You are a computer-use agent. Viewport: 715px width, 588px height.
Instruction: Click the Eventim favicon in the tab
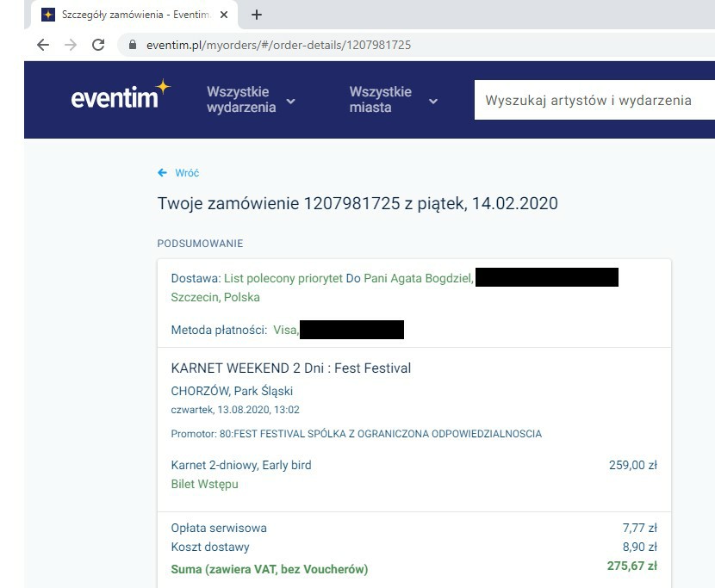48,15
